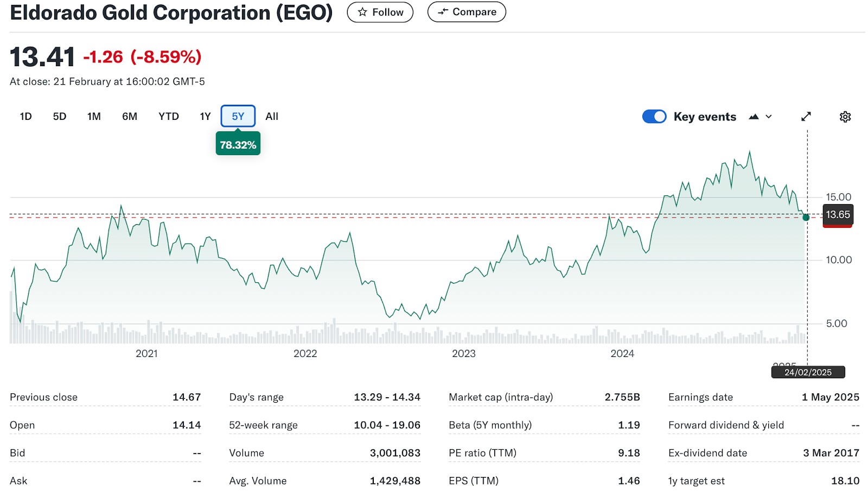Click Earnings date 1 May 2025
Screen dimensions: 868x497
click(x=831, y=397)
